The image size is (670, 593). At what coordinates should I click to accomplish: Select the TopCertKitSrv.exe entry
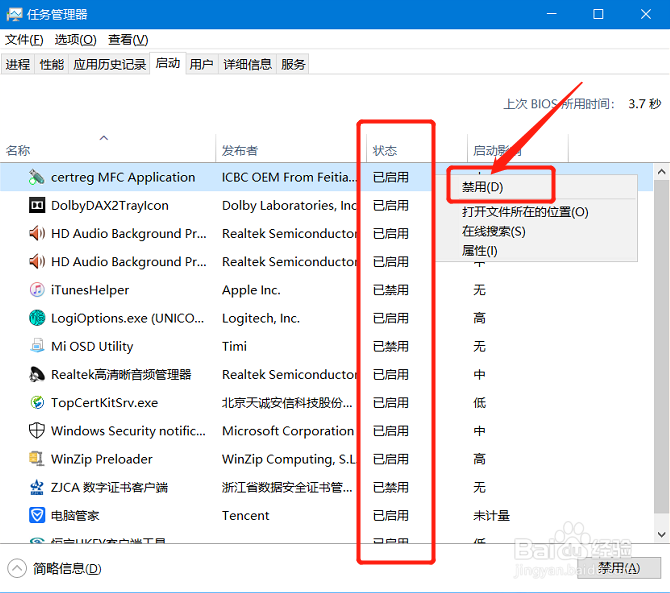coord(104,403)
